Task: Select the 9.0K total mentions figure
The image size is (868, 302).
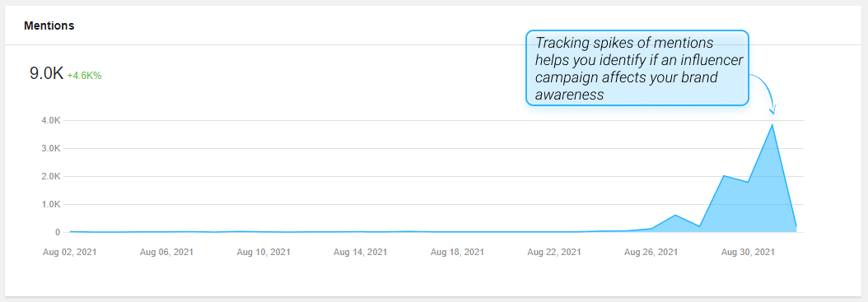Action: coord(46,73)
